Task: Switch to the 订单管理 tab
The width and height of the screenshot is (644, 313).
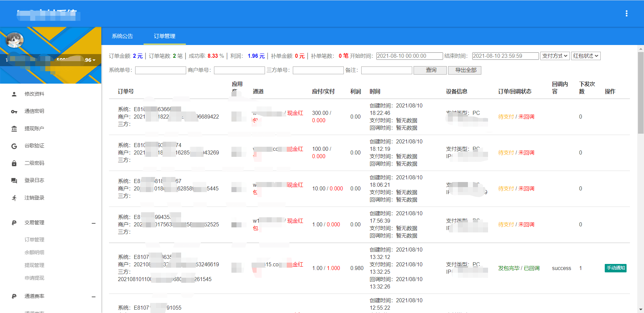Action: [165, 36]
